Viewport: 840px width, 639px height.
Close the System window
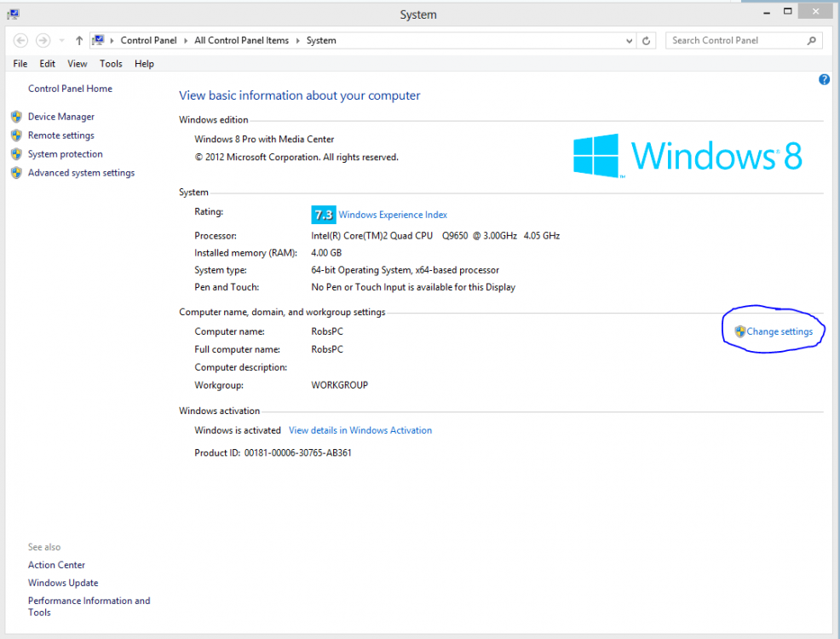point(815,11)
